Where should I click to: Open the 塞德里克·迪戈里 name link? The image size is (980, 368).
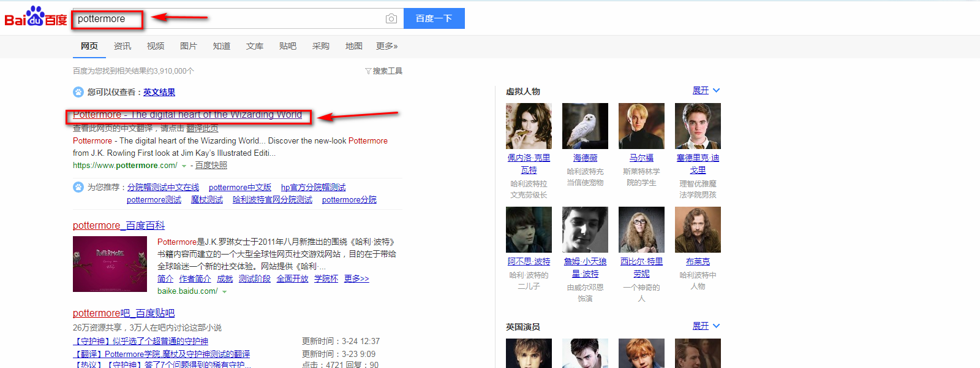point(698,164)
